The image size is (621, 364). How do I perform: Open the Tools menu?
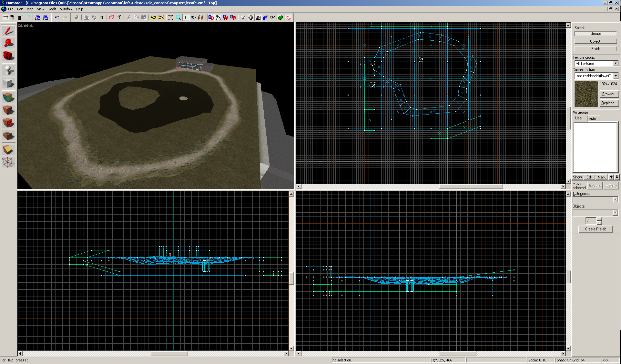coord(52,9)
